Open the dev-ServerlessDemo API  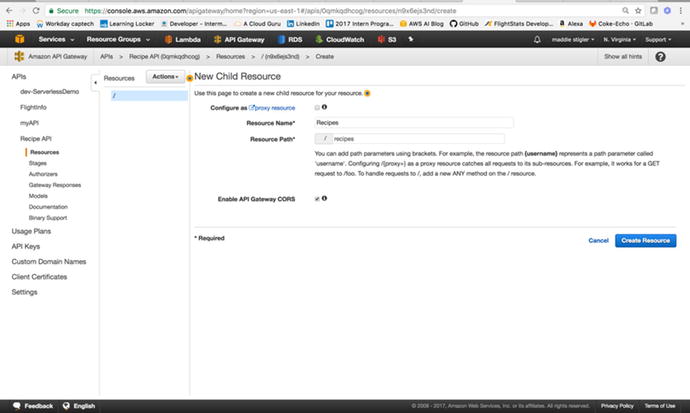point(49,91)
